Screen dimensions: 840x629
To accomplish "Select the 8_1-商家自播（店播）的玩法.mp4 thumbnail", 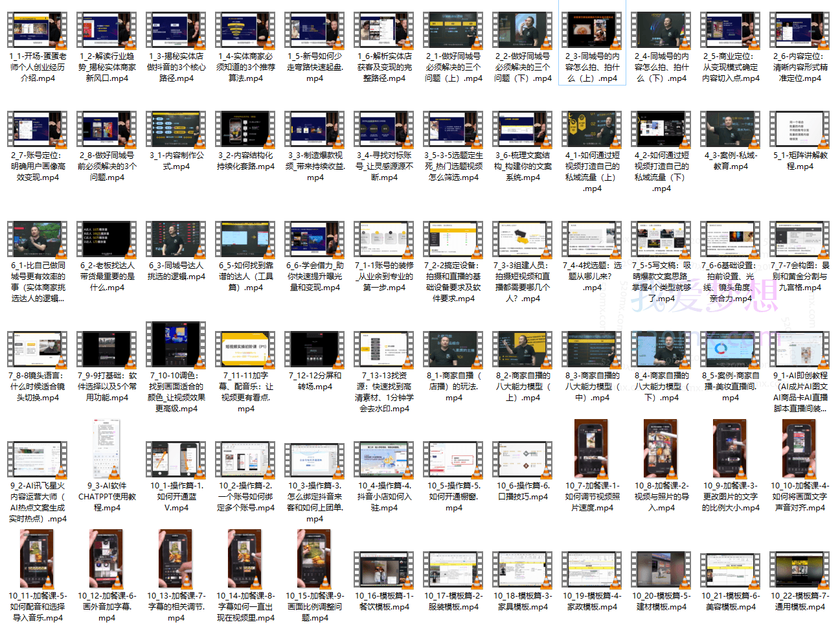I will pyautogui.click(x=453, y=350).
